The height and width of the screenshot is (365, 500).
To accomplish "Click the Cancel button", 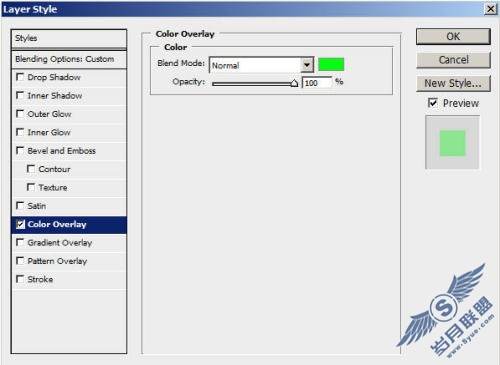I will (x=453, y=60).
